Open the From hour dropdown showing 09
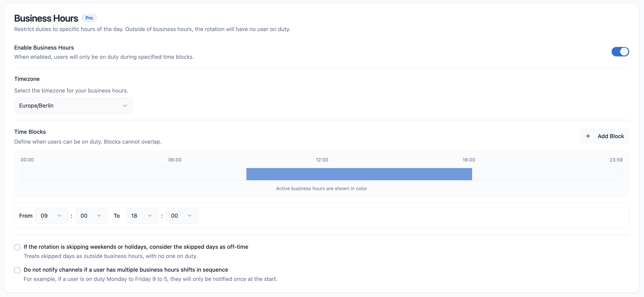This screenshot has height=297, width=644. coord(51,215)
